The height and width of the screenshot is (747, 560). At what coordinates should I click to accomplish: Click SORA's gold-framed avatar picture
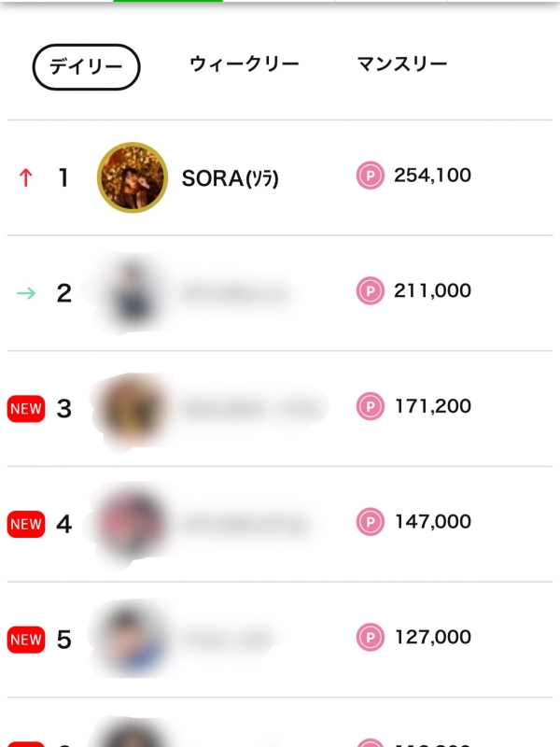[x=130, y=176]
